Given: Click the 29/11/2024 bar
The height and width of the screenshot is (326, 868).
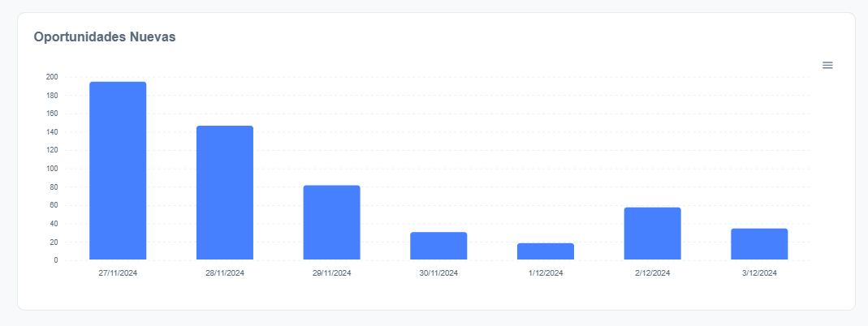Looking at the screenshot, I should pyautogui.click(x=331, y=222).
